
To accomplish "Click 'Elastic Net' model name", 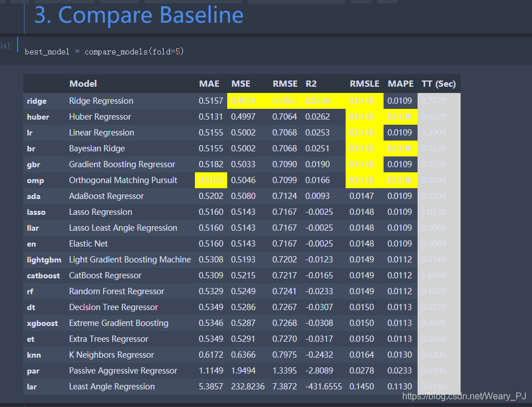I will 88,244.
